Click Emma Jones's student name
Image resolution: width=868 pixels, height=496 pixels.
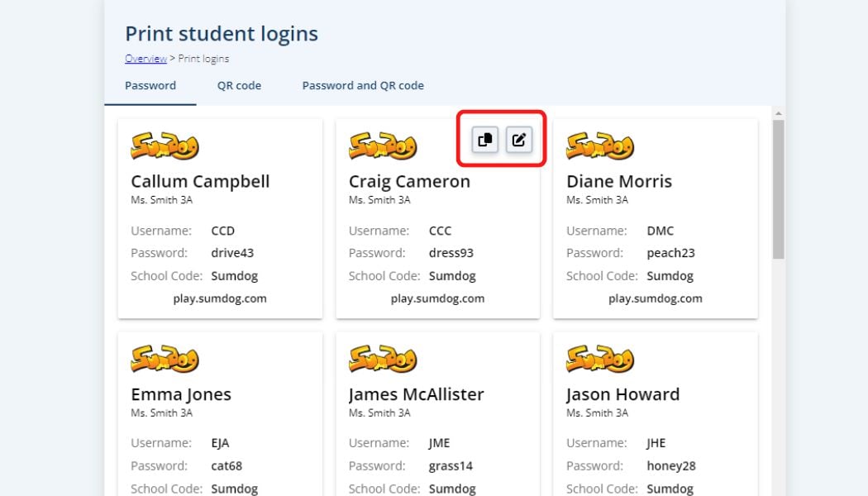[x=180, y=393]
